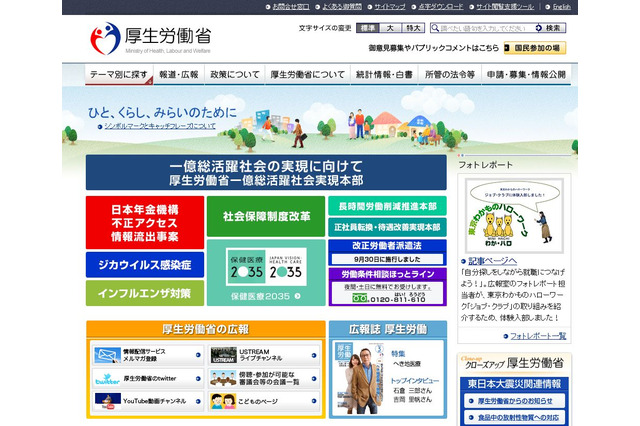Open こどものページ link

click(x=258, y=401)
